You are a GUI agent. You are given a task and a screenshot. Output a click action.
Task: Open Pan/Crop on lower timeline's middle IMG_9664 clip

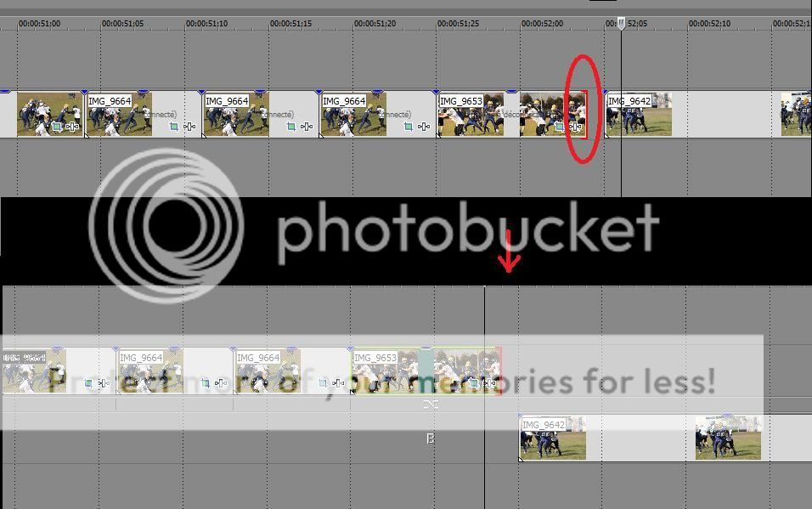click(x=205, y=383)
